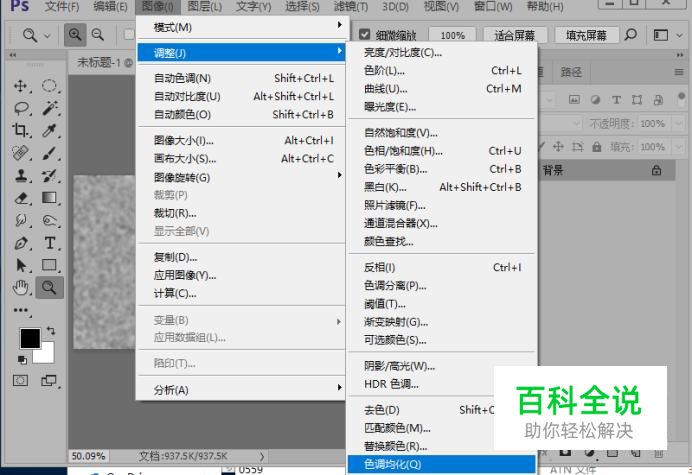Click the white background color swatch
Image resolution: width=692 pixels, height=475 pixels.
tap(46, 355)
